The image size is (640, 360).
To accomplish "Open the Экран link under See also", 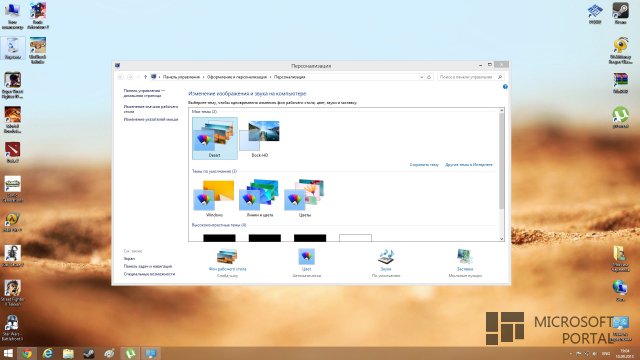I will [129, 258].
